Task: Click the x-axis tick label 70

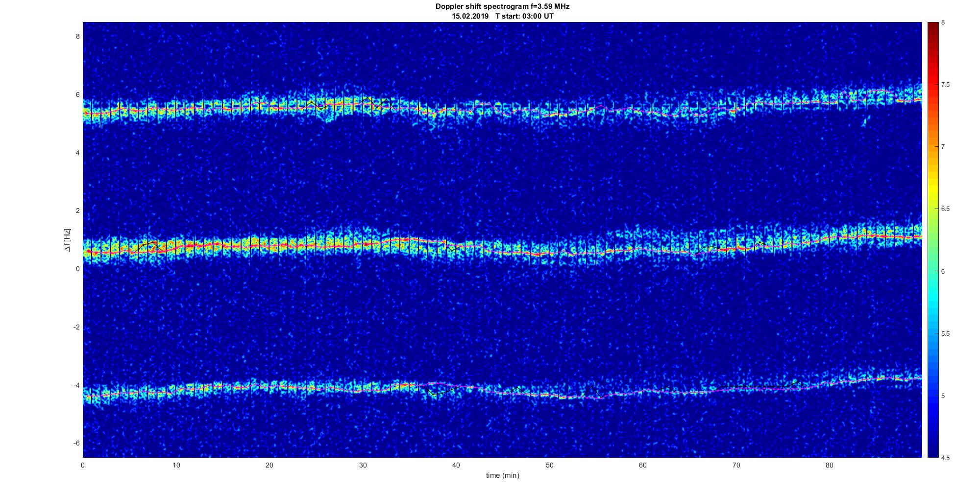Action: [x=736, y=465]
